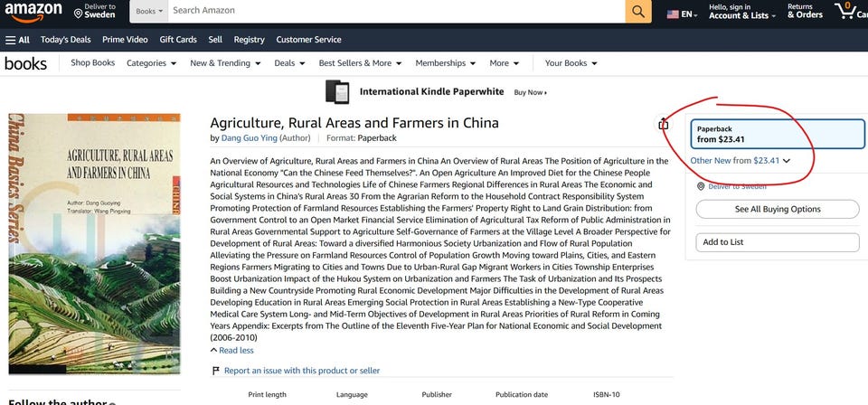The image size is (868, 405).
Task: Click Buy Now in Kindle banner
Action: pyautogui.click(x=531, y=92)
